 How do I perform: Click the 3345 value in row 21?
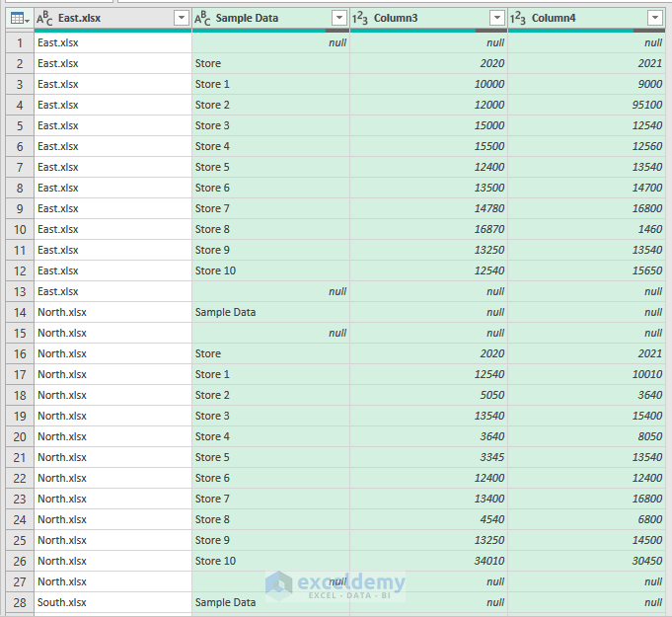click(x=492, y=457)
